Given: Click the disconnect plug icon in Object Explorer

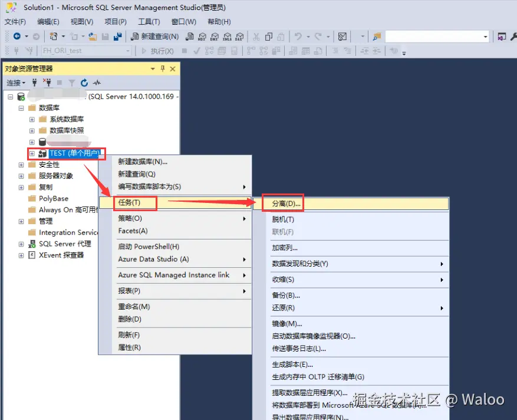Looking at the screenshot, I should [x=47, y=83].
